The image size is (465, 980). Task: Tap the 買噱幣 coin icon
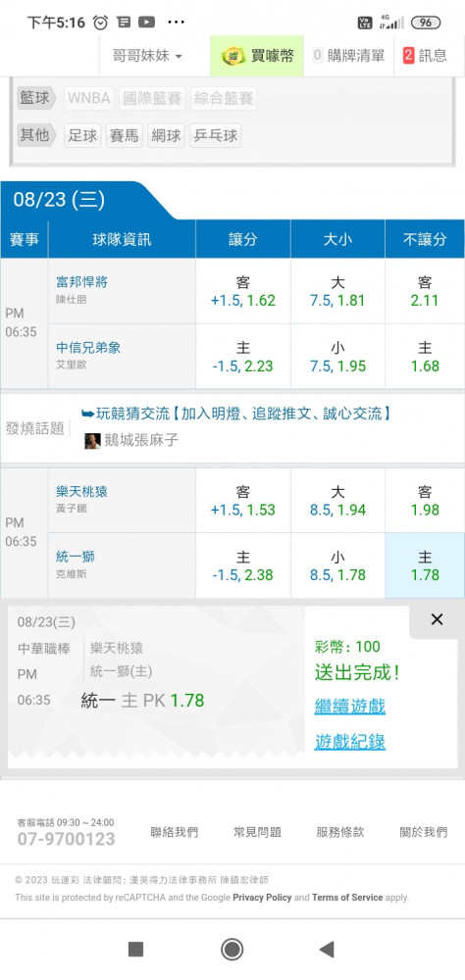[233, 56]
